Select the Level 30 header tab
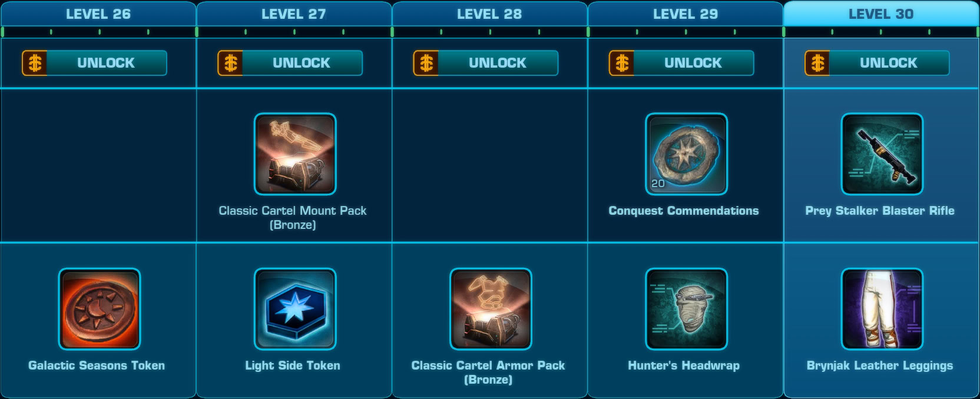Screen dimensions: 980x399 881,14
